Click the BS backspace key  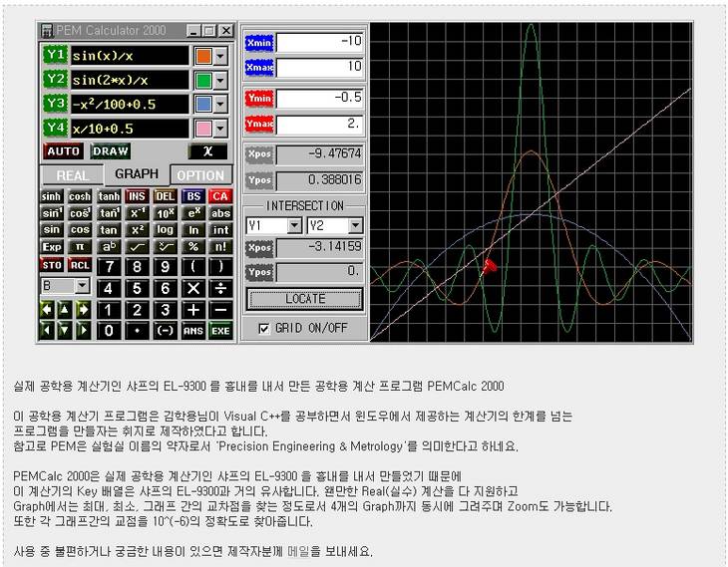(x=193, y=196)
